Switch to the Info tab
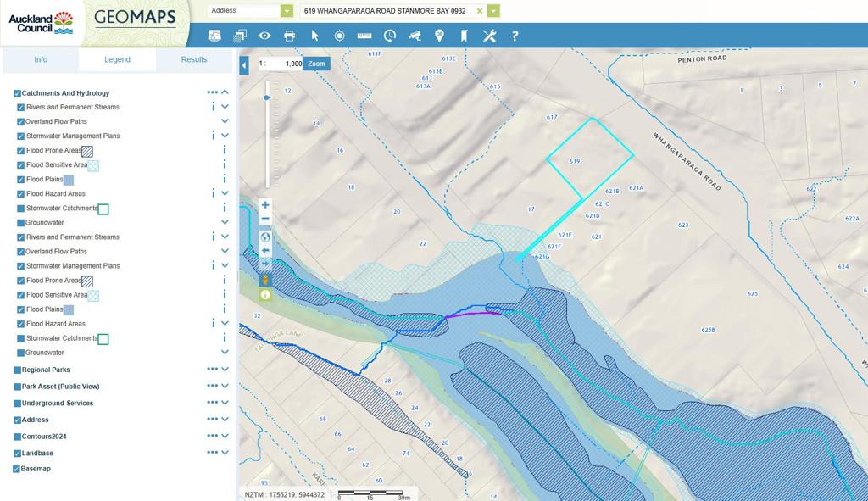This screenshot has height=501, width=868. point(41,59)
